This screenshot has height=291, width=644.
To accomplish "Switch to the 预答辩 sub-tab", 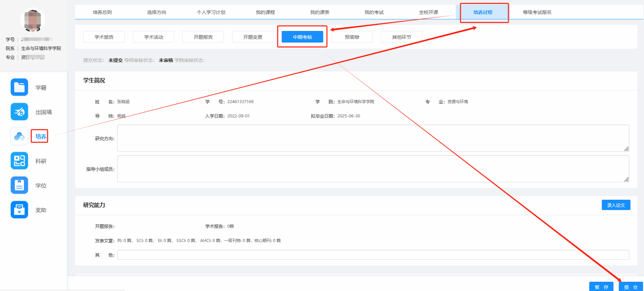I will 352,37.
